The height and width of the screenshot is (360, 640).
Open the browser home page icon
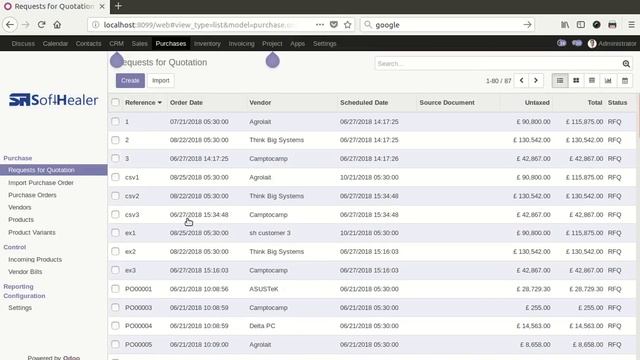[57, 25]
